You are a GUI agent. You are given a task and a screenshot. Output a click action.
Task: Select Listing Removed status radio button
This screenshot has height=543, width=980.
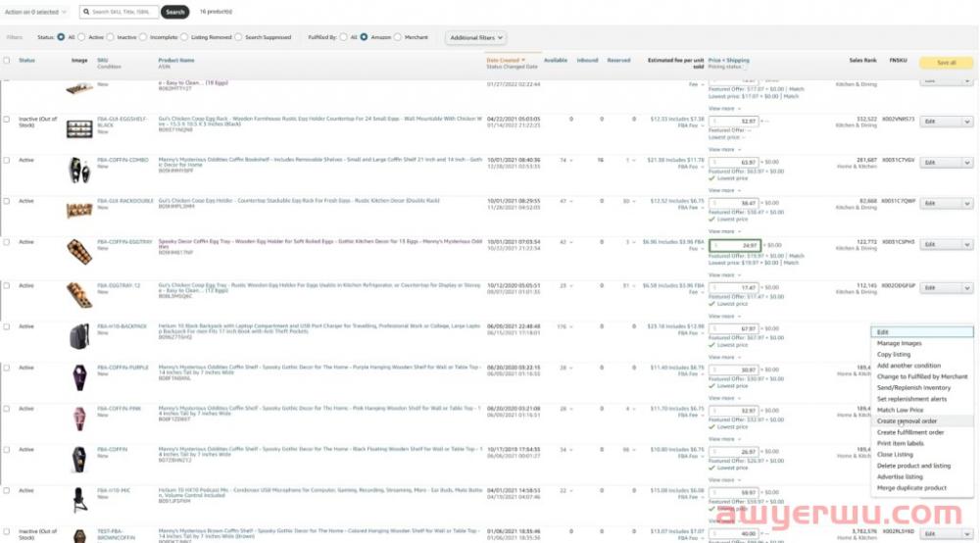point(184,37)
